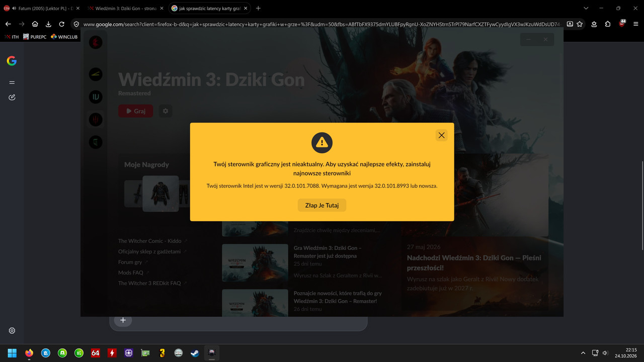Image resolution: width=644 pixels, height=362 pixels.
Task: Click the red Graj play button
Action: (135, 111)
